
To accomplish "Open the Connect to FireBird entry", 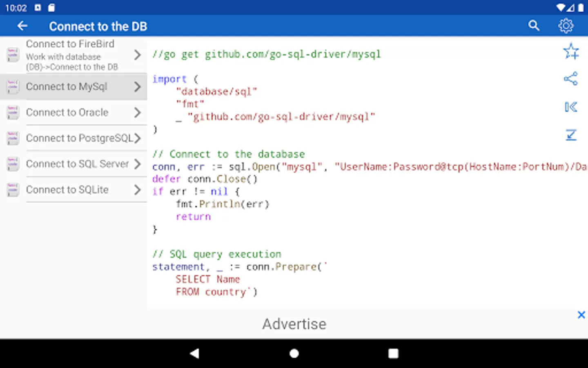I will (73, 55).
